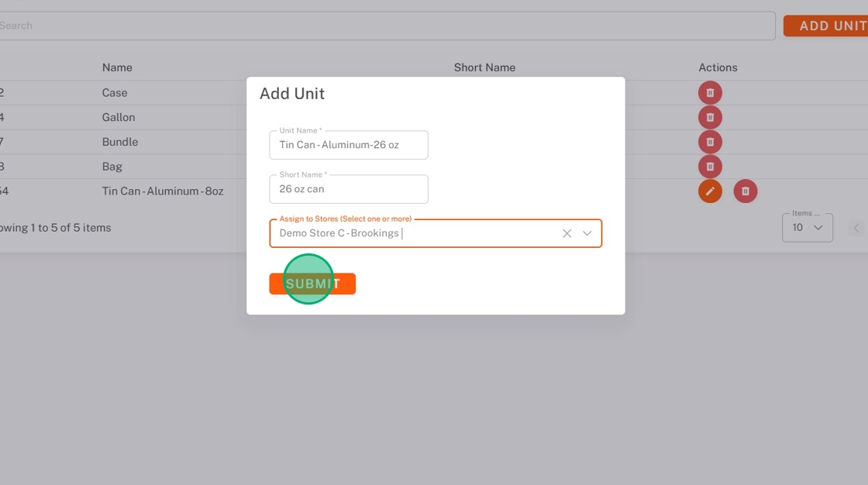The height and width of the screenshot is (485, 868).
Task: Go to previous page arrow
Action: 856,228
